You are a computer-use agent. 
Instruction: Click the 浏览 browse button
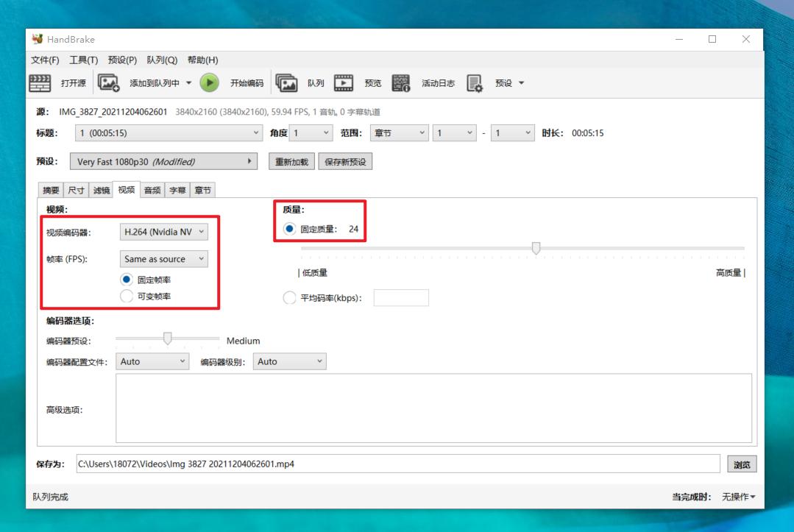click(741, 464)
